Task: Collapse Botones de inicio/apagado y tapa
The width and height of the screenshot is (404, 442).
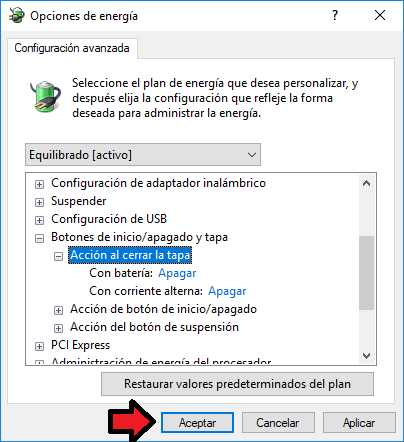Action: tap(39, 238)
